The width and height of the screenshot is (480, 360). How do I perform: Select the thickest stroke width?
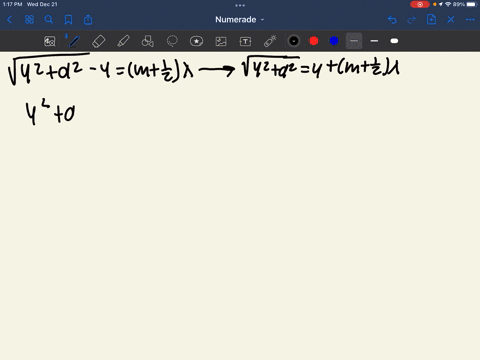pos(394,41)
